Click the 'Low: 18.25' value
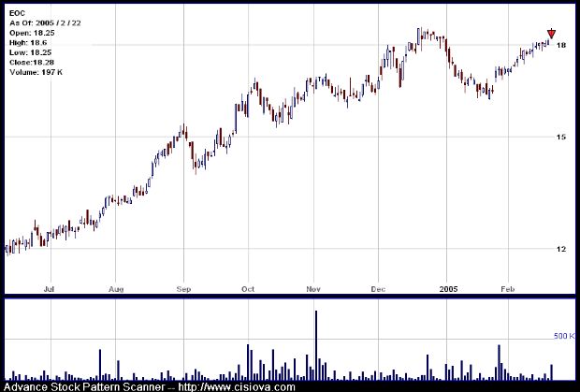Image resolution: width=580 pixels, height=392 pixels. pyautogui.click(x=30, y=52)
